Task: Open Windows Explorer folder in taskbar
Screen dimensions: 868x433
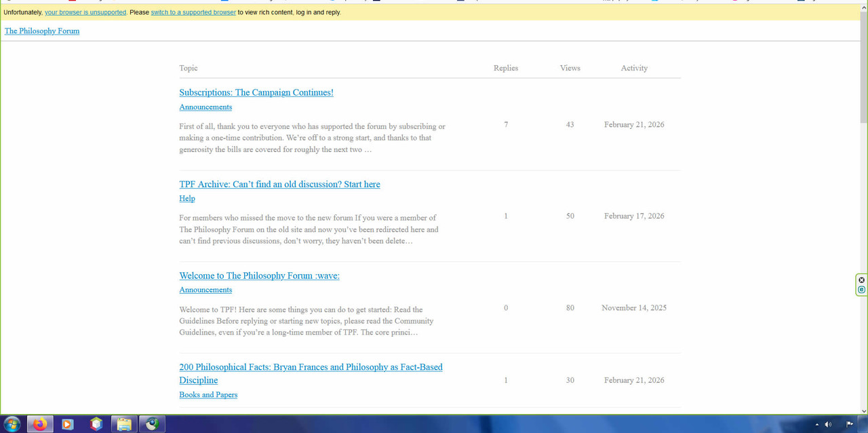Action: (124, 424)
